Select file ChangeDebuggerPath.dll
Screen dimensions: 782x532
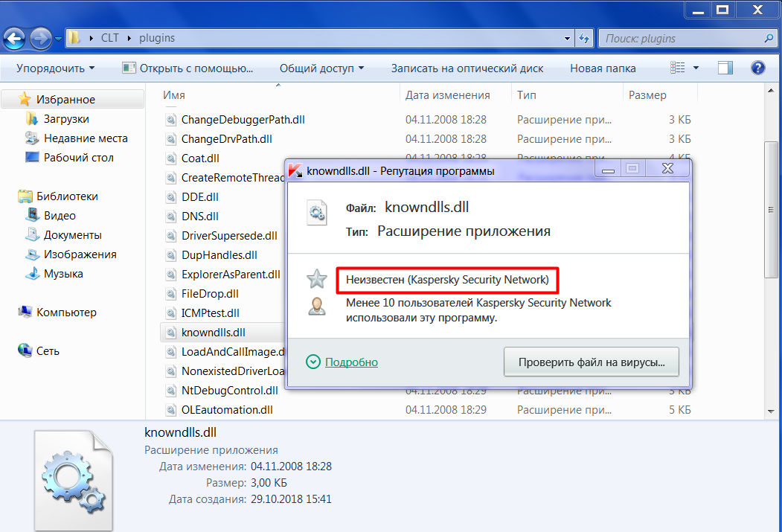click(243, 120)
